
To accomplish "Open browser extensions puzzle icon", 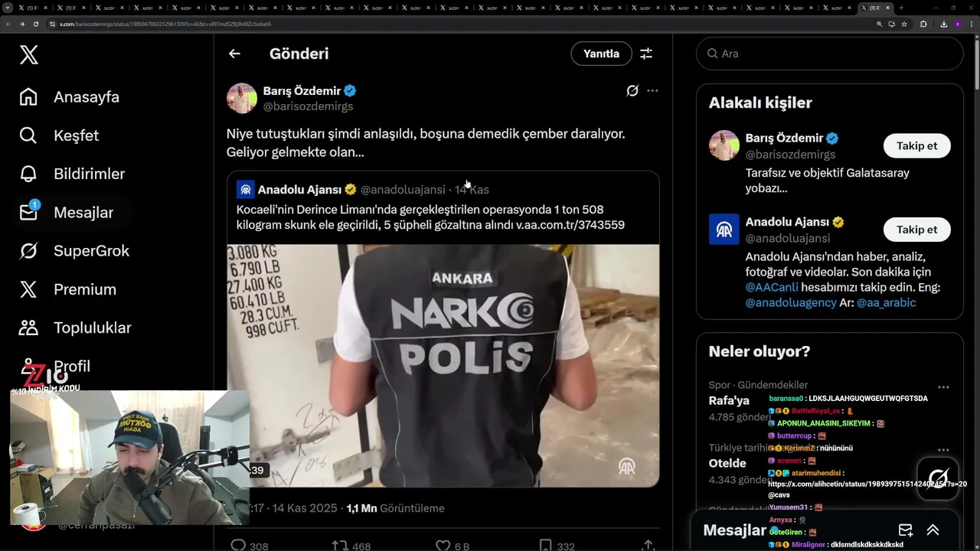I will 923,24.
